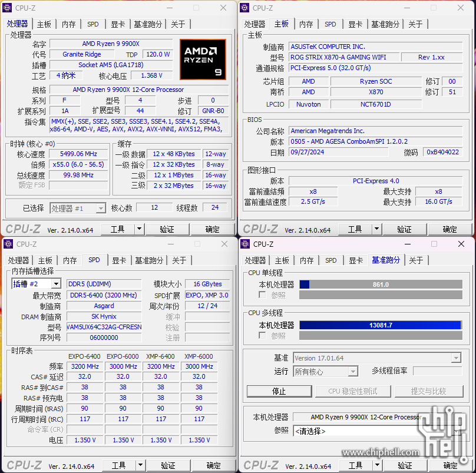Click the XMP-6000 timing column header

tap(199, 356)
